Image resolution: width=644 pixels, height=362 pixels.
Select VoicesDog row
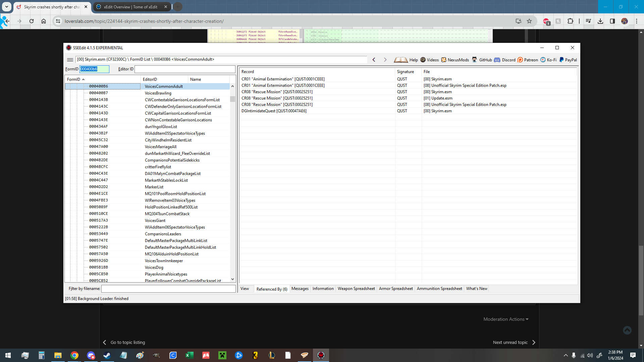click(x=148, y=267)
